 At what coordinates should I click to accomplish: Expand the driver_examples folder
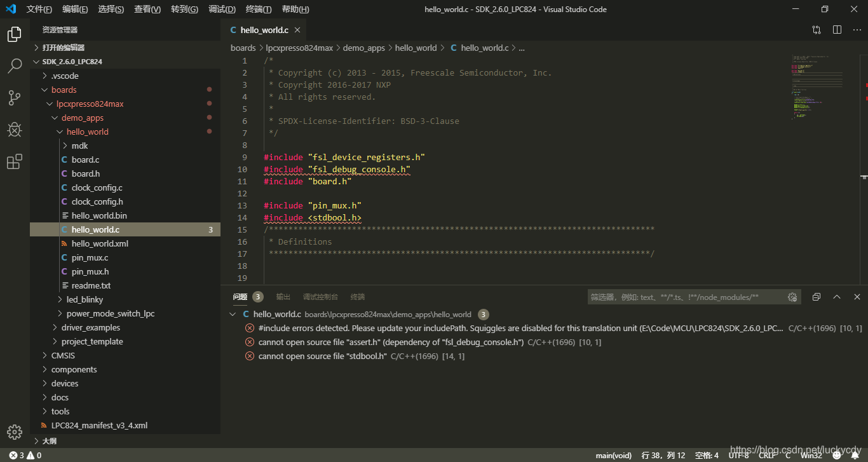[125, 327]
